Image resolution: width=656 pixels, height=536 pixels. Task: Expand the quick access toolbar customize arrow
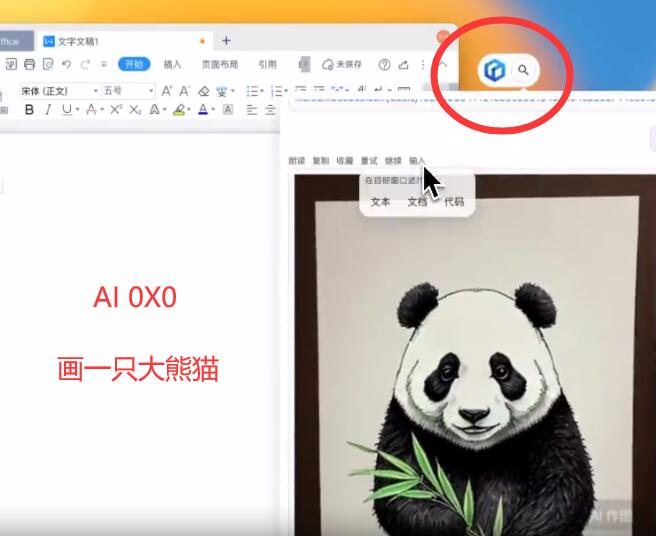pos(104,64)
